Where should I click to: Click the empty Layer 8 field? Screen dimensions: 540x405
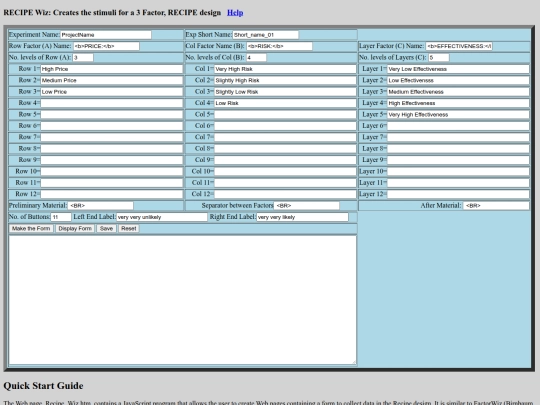pos(458,148)
